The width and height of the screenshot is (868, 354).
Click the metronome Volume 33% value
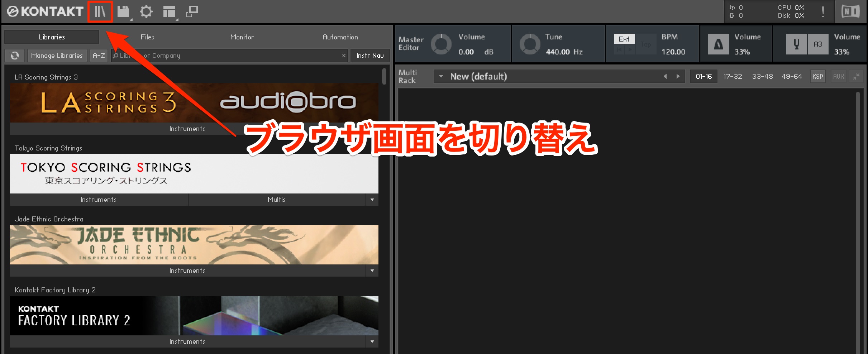[742, 52]
